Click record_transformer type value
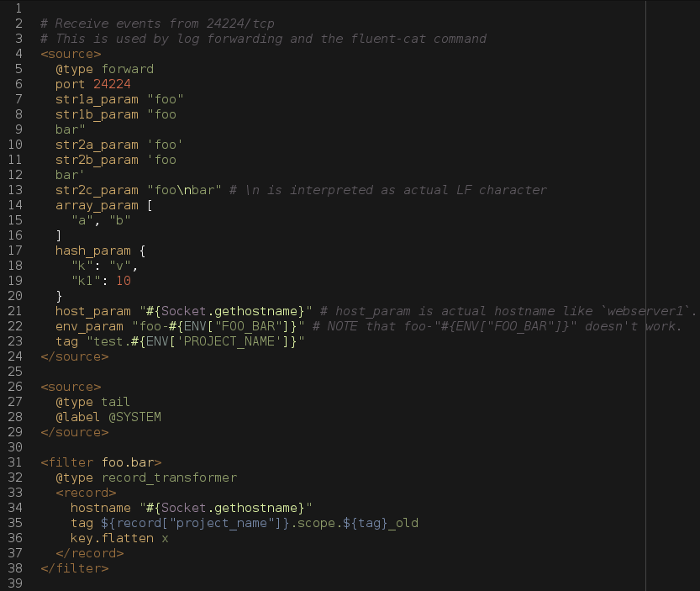Viewport: 700px width, 591px height. point(169,478)
